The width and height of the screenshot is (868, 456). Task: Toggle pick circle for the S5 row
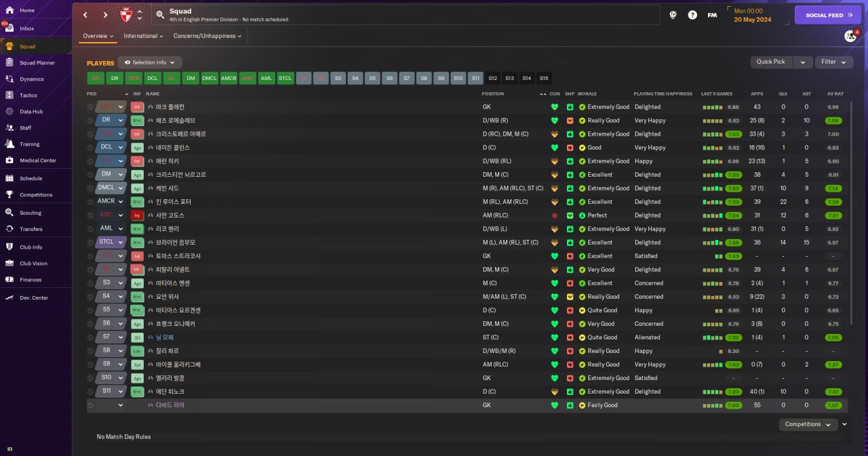coord(90,310)
